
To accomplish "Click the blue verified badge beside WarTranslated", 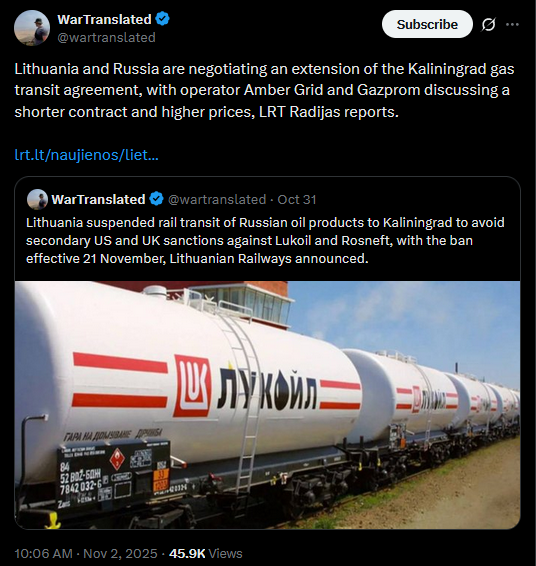I will (162, 19).
